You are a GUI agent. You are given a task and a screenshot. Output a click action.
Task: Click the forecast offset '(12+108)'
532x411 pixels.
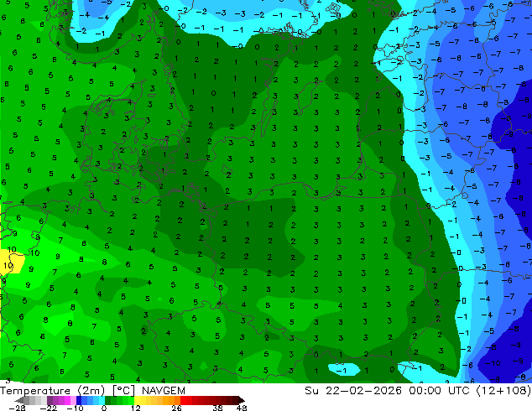pyautogui.click(x=503, y=391)
